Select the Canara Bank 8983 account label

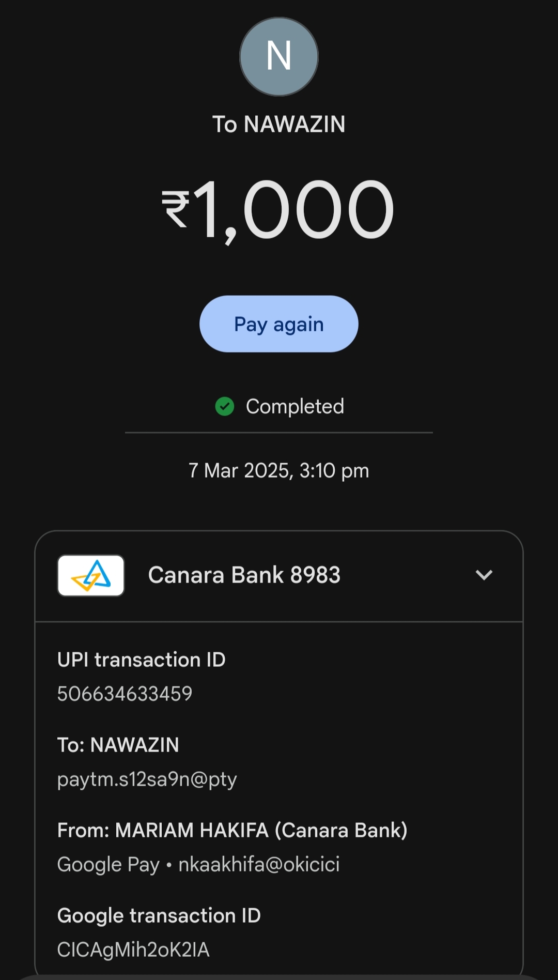click(x=244, y=575)
